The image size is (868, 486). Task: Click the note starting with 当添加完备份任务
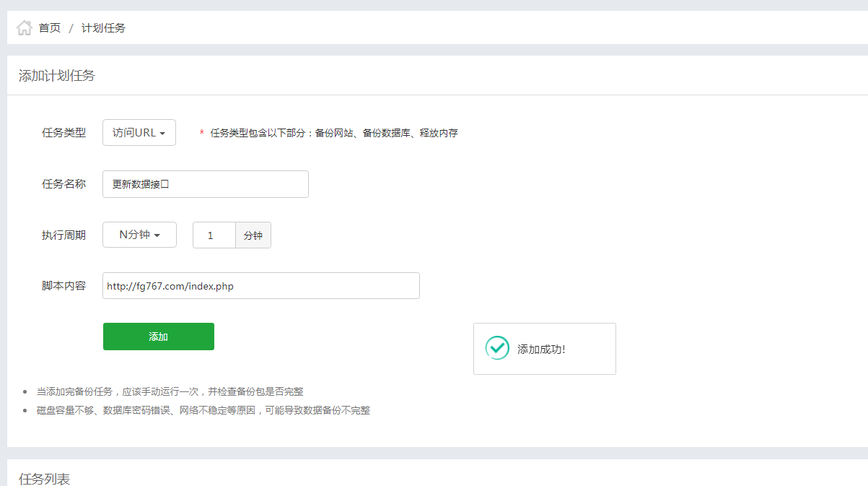(170, 391)
